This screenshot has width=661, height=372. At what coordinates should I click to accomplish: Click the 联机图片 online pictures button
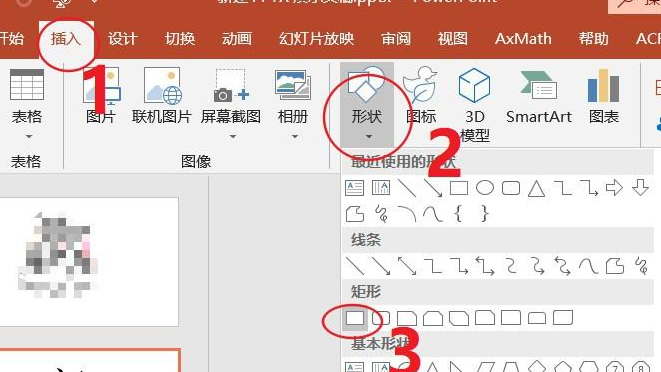click(x=162, y=96)
